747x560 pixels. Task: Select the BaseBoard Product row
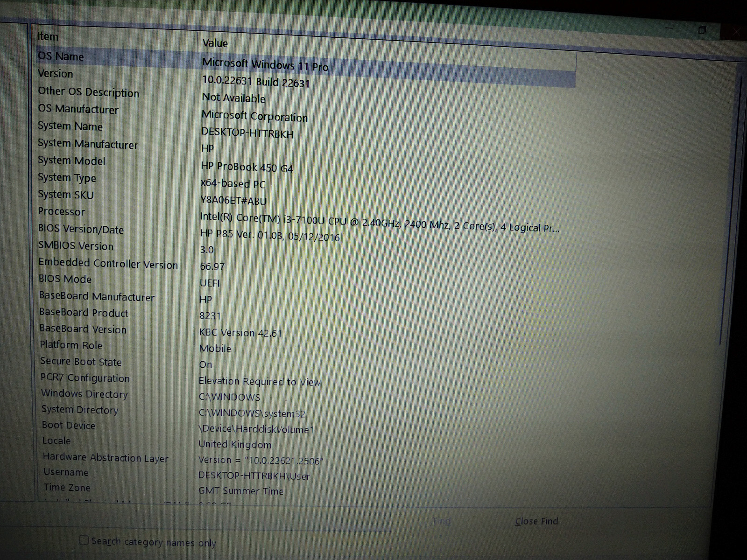click(84, 313)
